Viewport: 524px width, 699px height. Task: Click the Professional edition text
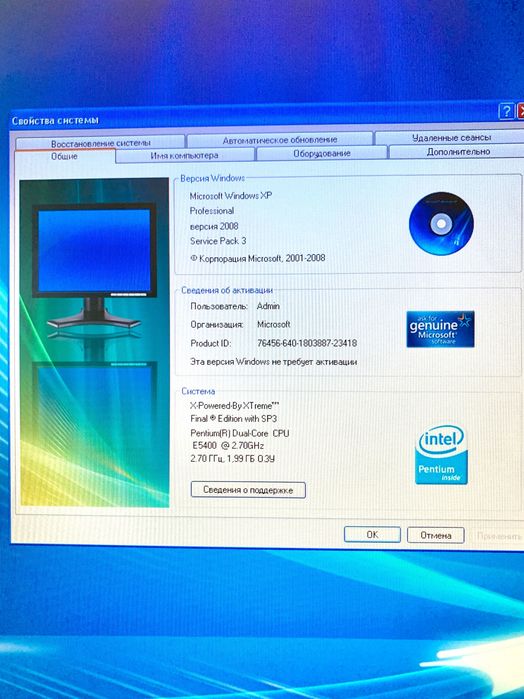[212, 211]
